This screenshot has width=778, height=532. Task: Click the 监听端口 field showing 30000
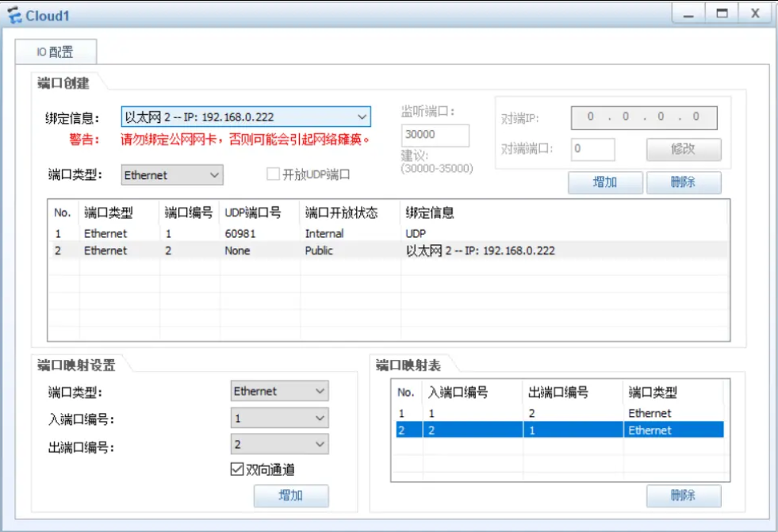pyautogui.click(x=435, y=135)
